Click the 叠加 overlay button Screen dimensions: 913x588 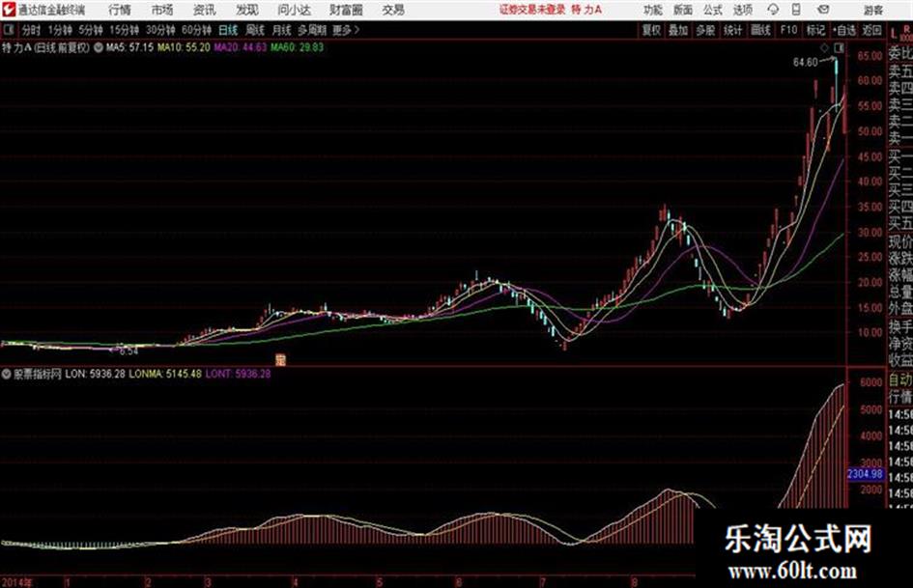pos(678,30)
